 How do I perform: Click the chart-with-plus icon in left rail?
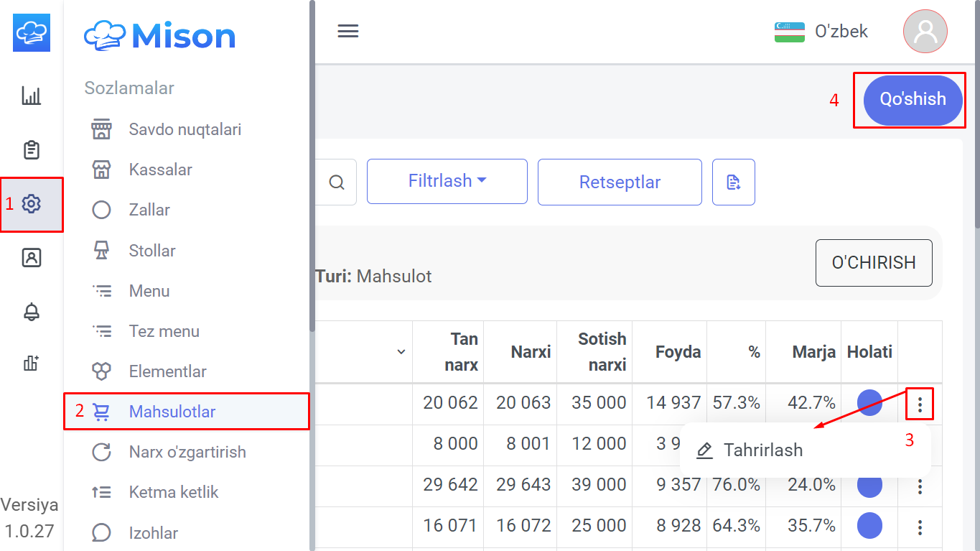[x=32, y=364]
